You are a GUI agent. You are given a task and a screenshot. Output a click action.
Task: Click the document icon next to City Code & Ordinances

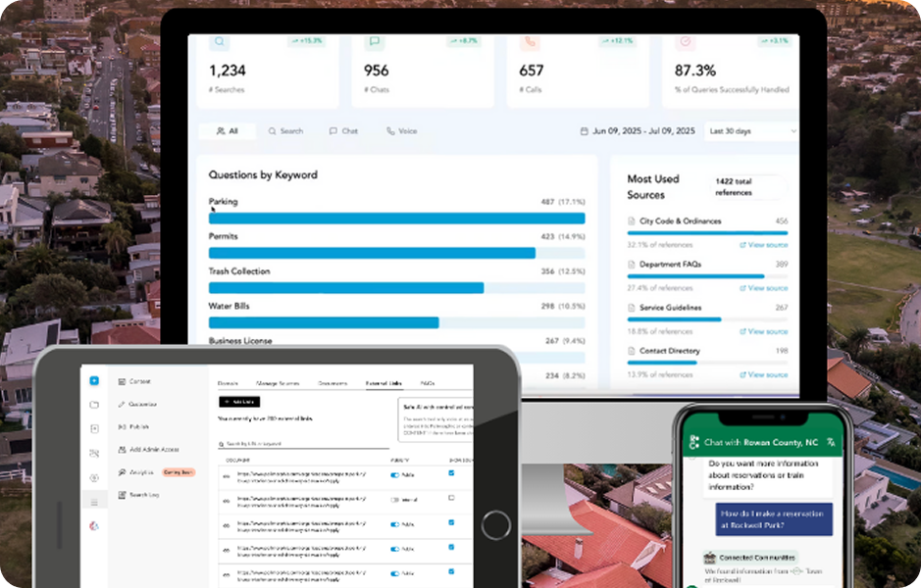tap(632, 221)
